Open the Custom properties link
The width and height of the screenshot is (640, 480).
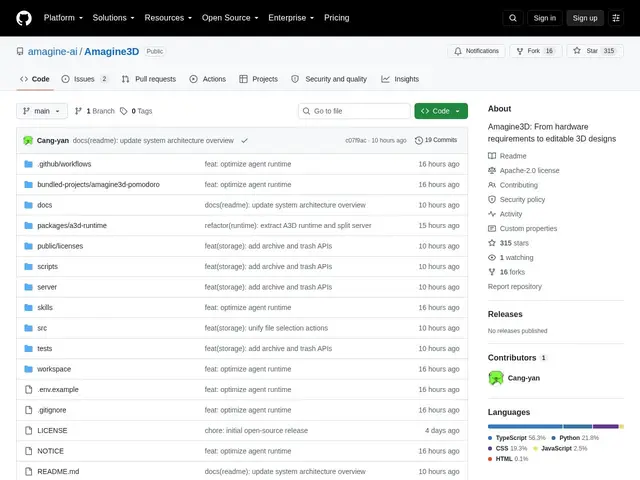tap(528, 229)
